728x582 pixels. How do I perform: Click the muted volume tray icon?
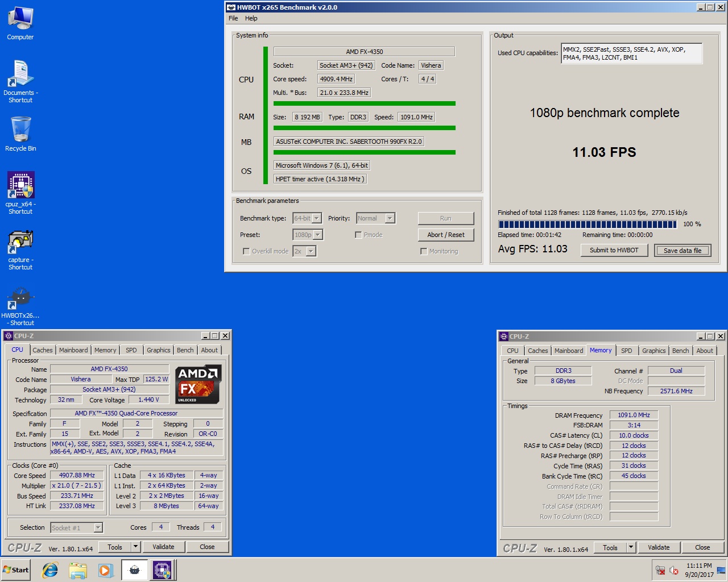pyautogui.click(x=674, y=570)
